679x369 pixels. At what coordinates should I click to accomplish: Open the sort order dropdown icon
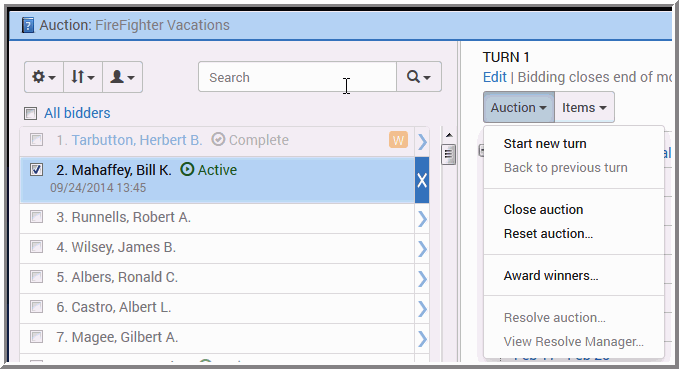[83, 77]
